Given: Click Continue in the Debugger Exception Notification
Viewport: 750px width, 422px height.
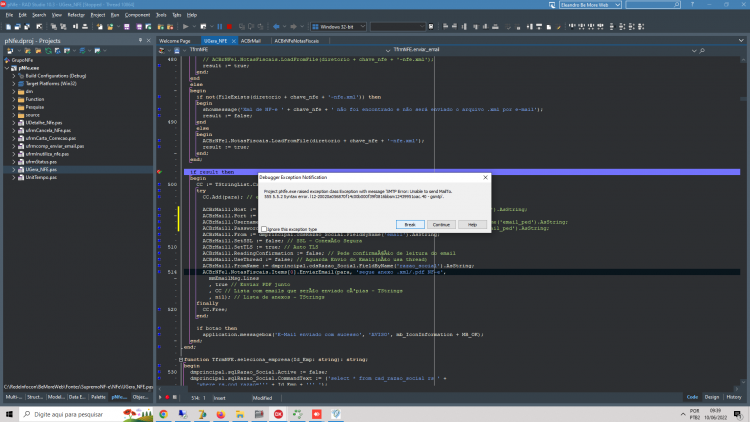Looking at the screenshot, I should 441,224.
